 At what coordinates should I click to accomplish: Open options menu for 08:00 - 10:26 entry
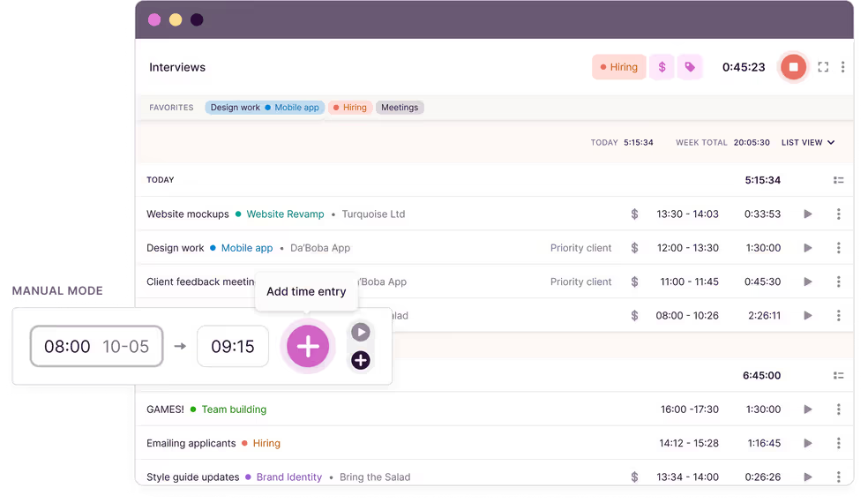click(x=838, y=315)
